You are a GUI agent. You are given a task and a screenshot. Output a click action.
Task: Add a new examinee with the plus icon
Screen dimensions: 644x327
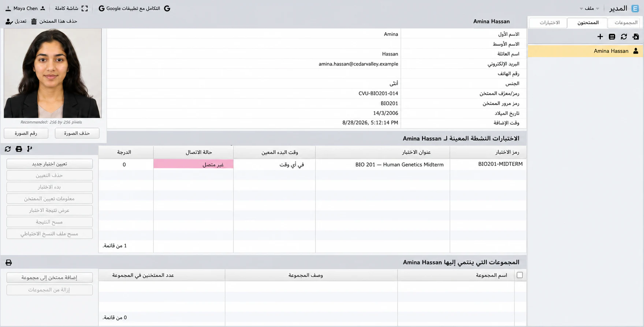600,37
